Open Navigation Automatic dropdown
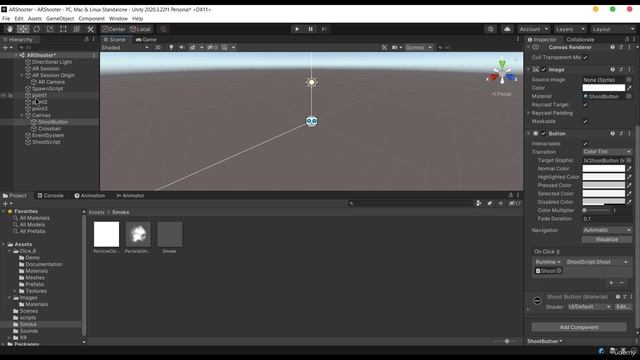This screenshot has height=360, width=640. 607,230
